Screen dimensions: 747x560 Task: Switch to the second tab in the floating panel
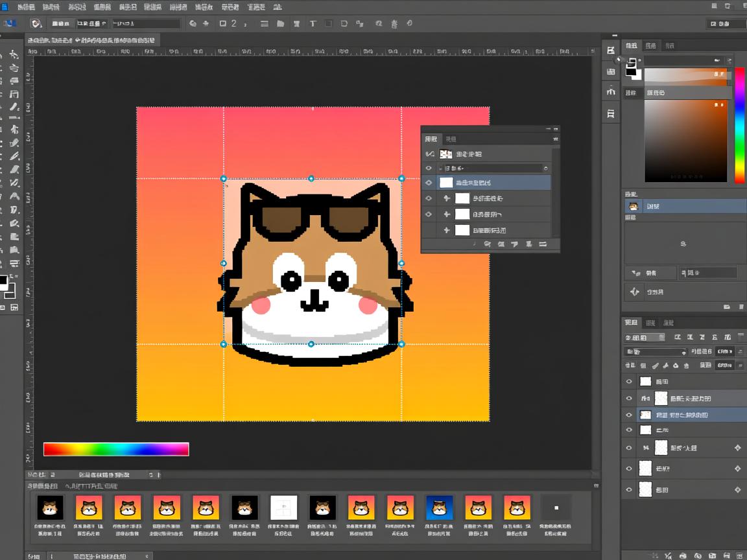[x=451, y=139]
